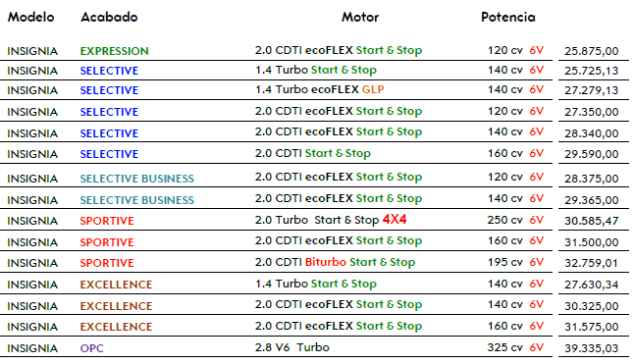Screen dimensions: 634x364
Task: Click the price 31.575,00
Action: click(591, 327)
